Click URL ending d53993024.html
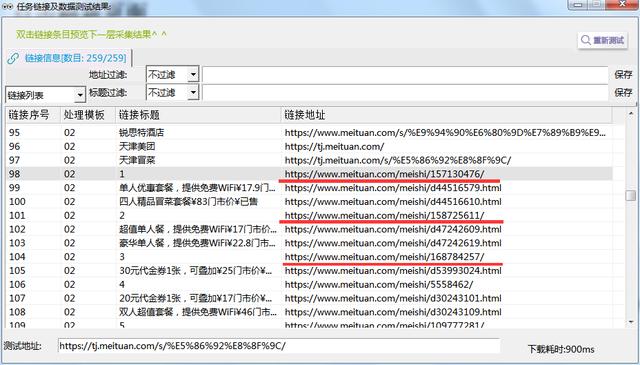 coord(393,270)
